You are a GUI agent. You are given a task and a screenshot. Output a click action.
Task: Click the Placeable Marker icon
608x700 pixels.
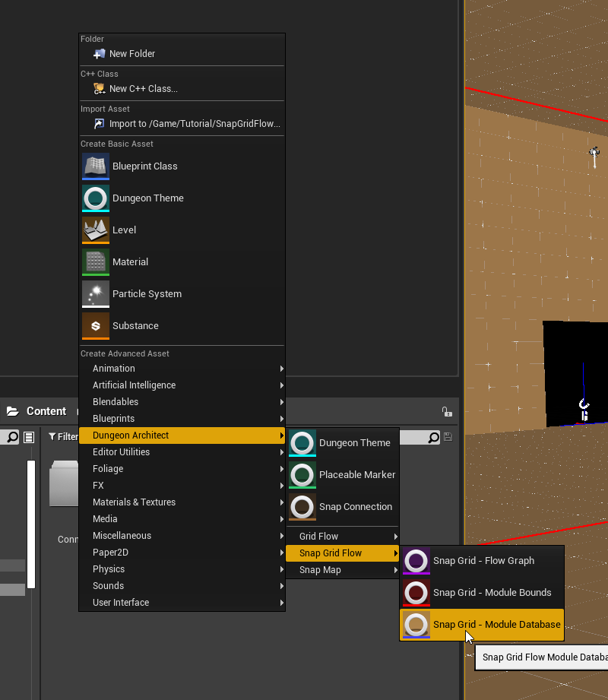[302, 475]
